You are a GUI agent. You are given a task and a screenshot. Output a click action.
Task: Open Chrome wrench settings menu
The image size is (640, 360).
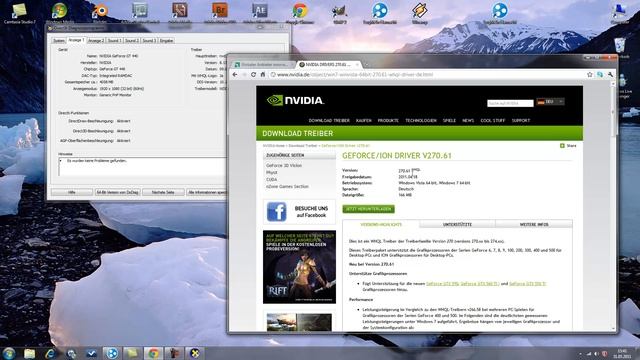coord(610,75)
